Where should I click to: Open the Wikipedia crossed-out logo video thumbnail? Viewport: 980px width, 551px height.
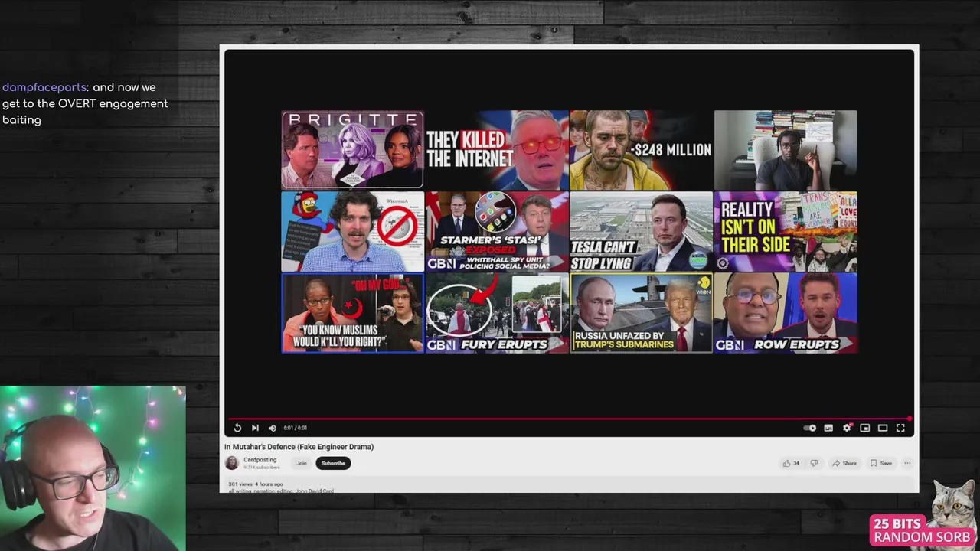click(352, 232)
